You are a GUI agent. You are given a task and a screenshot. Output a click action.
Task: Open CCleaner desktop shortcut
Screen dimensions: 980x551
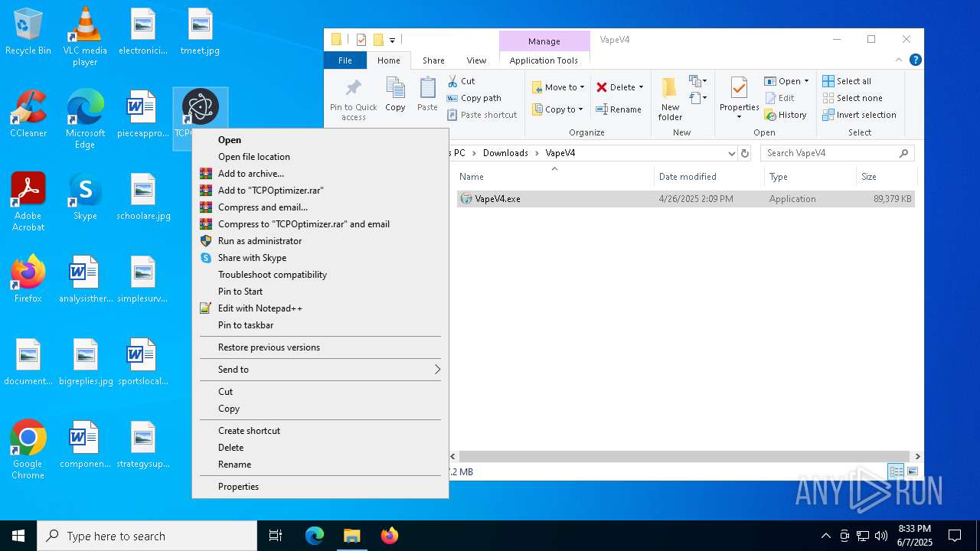pos(28,113)
